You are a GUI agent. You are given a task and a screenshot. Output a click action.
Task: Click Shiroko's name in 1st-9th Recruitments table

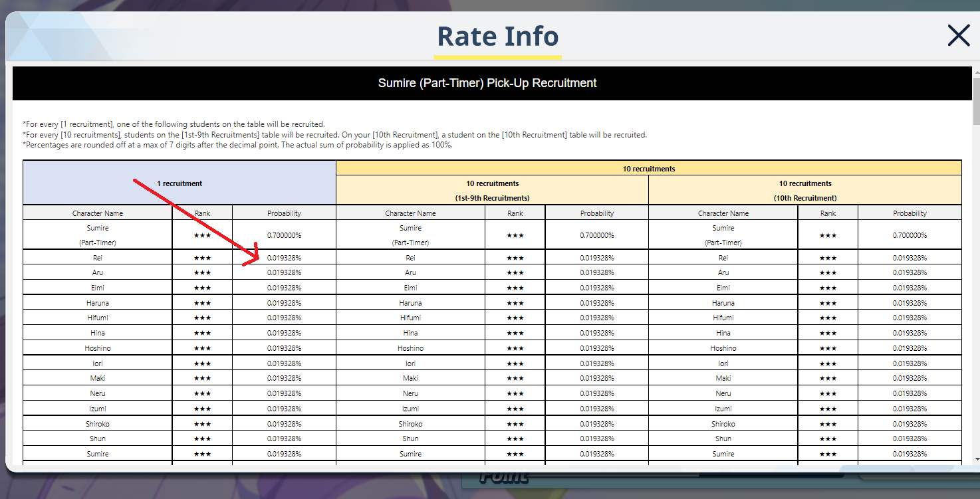pos(410,424)
